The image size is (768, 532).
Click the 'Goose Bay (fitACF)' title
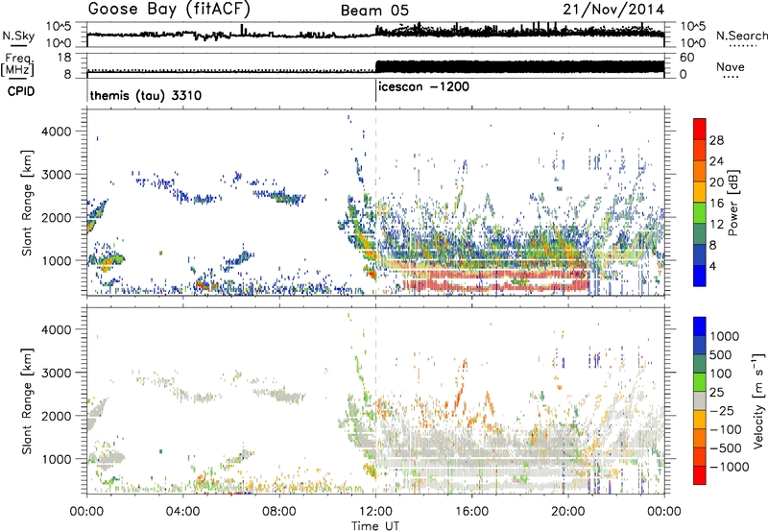pos(169,10)
